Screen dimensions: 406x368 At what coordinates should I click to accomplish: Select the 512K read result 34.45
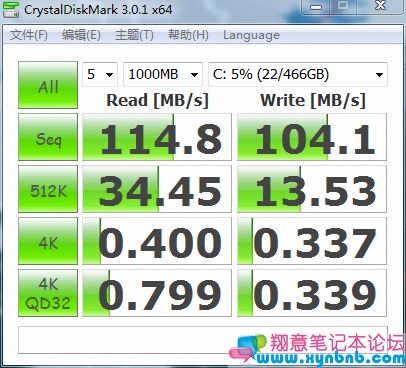(157, 189)
